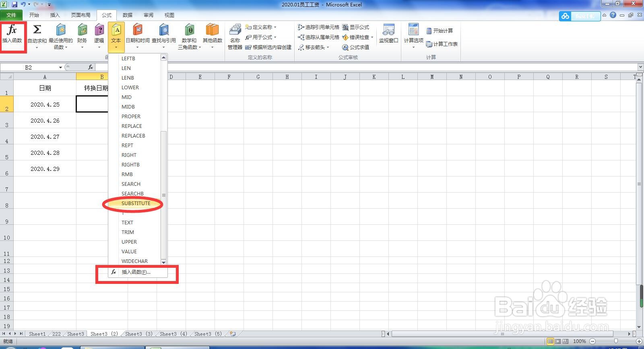Collapse the ribbon with the caret button
Screen dimensions: 644x349
pyautogui.click(x=604, y=15)
